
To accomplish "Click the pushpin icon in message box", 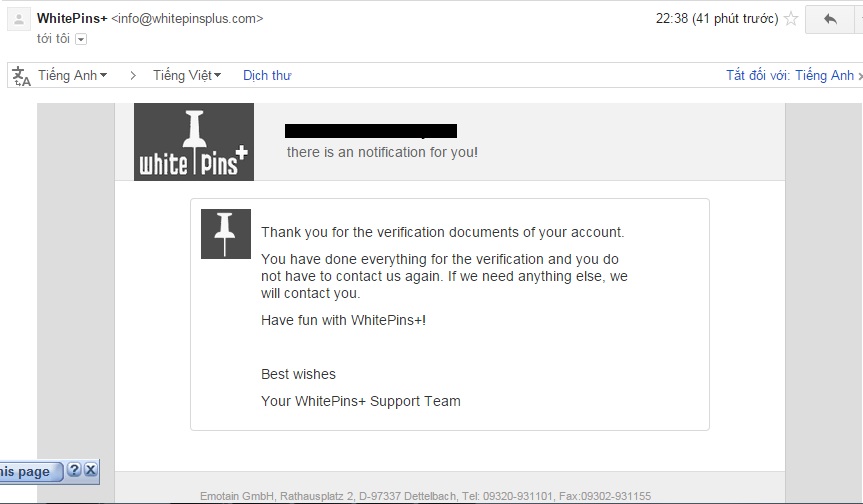I will pyautogui.click(x=226, y=234).
